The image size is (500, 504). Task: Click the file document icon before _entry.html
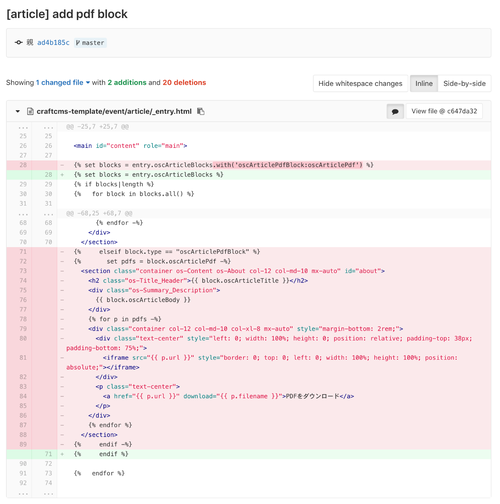(30, 111)
